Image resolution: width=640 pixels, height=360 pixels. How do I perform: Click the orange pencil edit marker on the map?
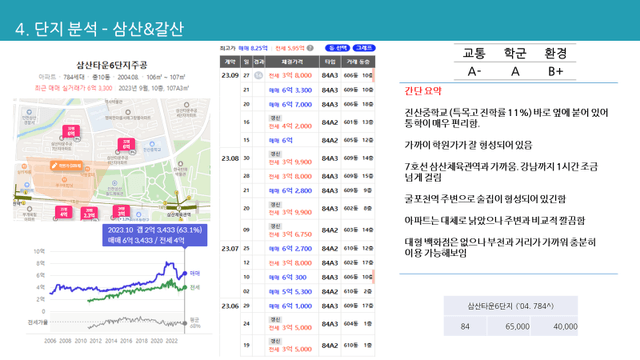click(66, 165)
